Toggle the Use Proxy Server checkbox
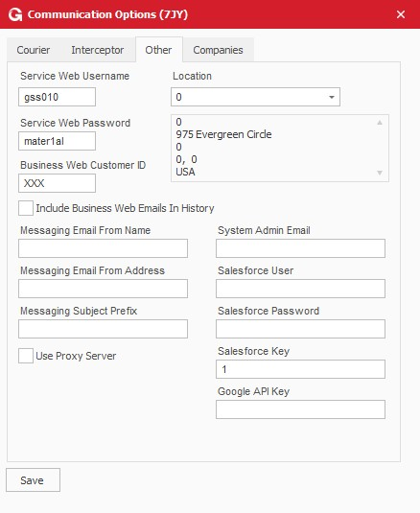Image resolution: width=420 pixels, height=513 pixels. (x=26, y=356)
